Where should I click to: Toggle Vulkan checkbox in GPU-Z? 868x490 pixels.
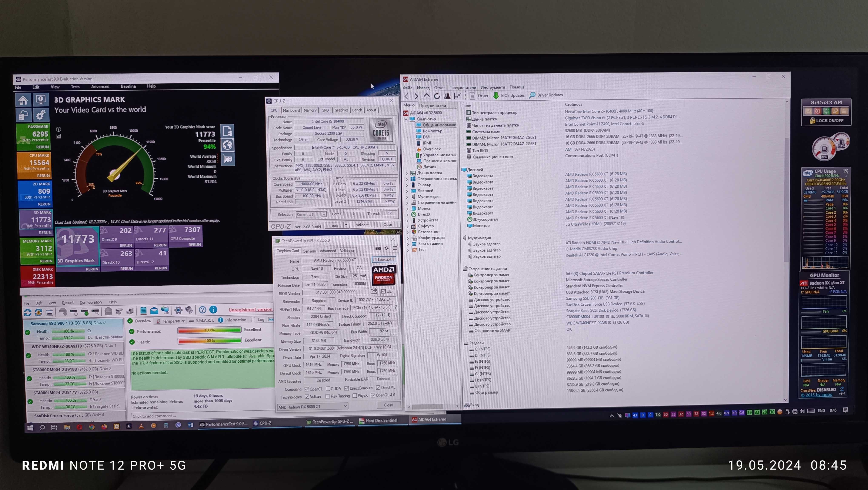coord(307,397)
